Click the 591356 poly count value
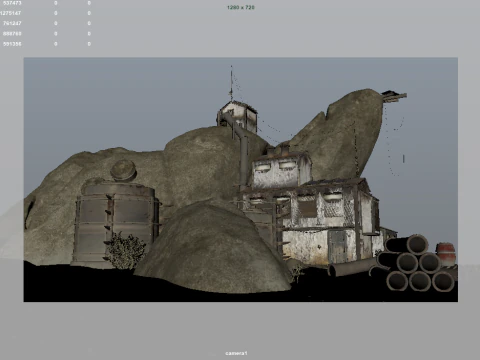Viewport: 480px width, 360px height. click(12, 44)
